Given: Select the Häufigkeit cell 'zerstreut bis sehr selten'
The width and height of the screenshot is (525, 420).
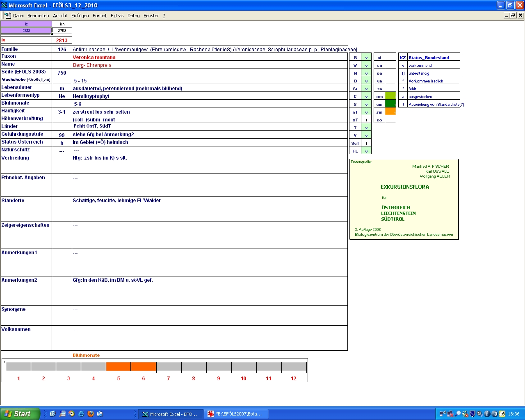Looking at the screenshot, I should tap(210, 112).
